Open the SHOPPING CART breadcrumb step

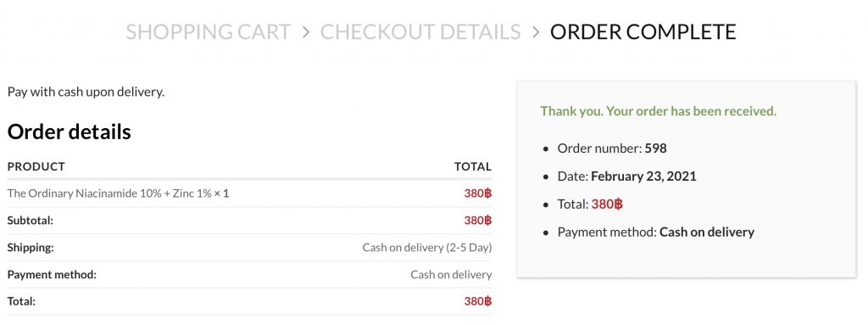(209, 31)
